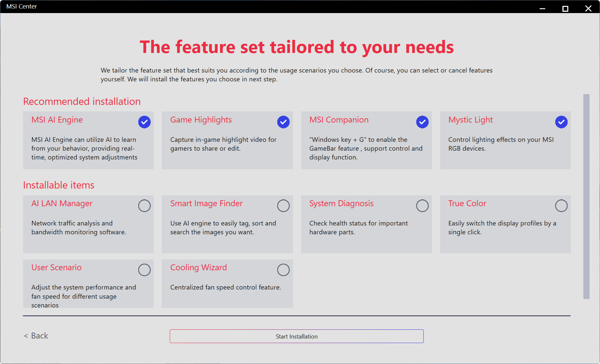The width and height of the screenshot is (600, 364).
Task: Click 'Capture in-game highlight video' description
Action: [223, 144]
